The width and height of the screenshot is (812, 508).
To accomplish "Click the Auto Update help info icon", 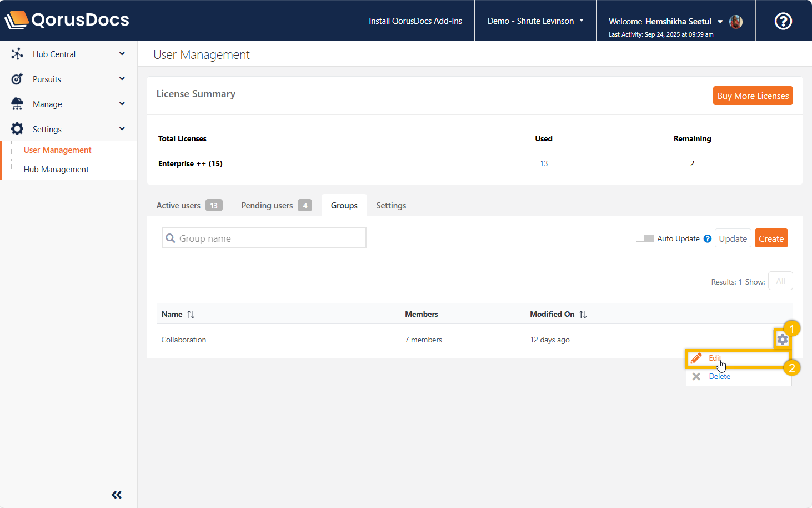I will click(708, 238).
